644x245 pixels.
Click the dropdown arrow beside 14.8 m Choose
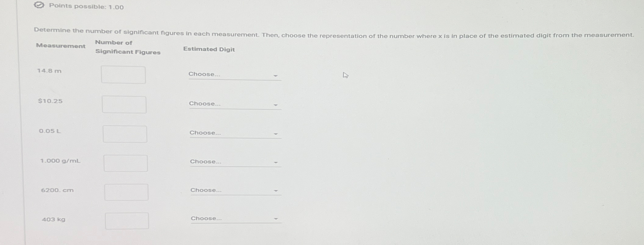[276, 75]
